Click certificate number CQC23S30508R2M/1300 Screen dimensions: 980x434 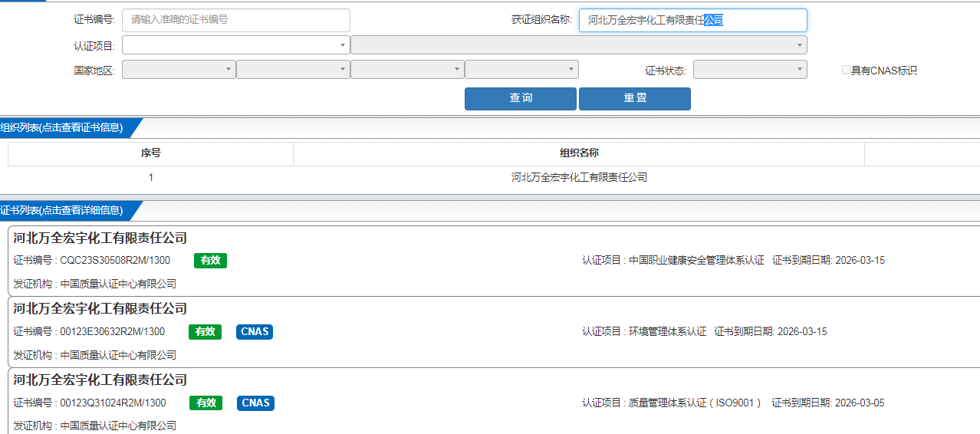[x=115, y=261]
